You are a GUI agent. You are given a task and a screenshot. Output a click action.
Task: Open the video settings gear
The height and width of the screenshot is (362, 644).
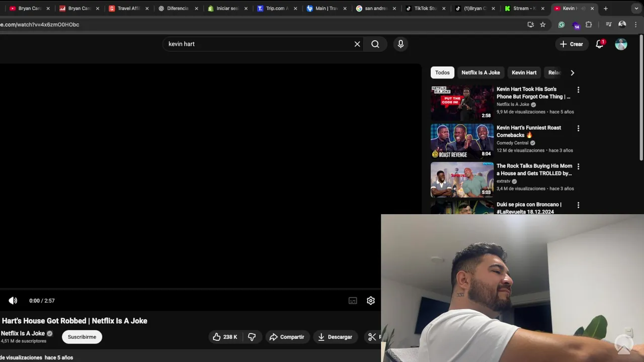coord(371,301)
